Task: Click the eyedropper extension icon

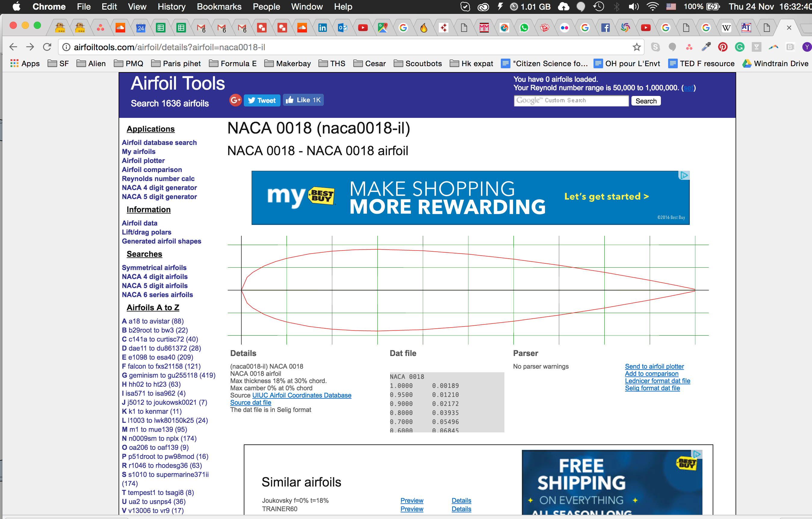Action: 706,47
